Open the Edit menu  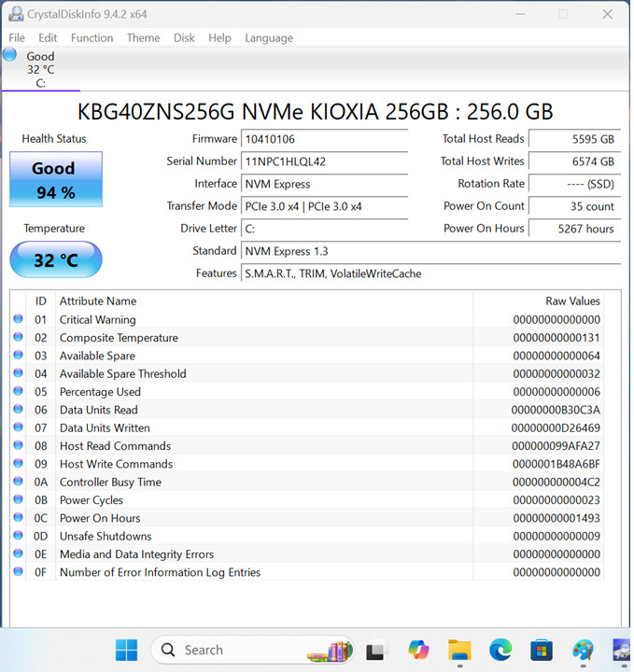pos(48,37)
